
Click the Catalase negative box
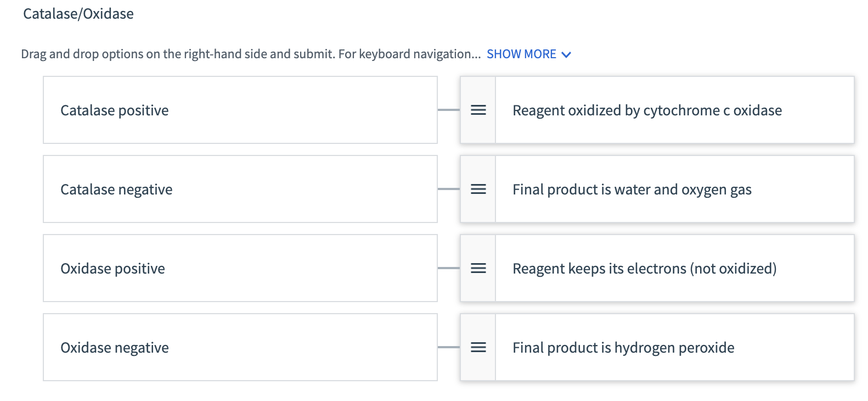point(240,189)
